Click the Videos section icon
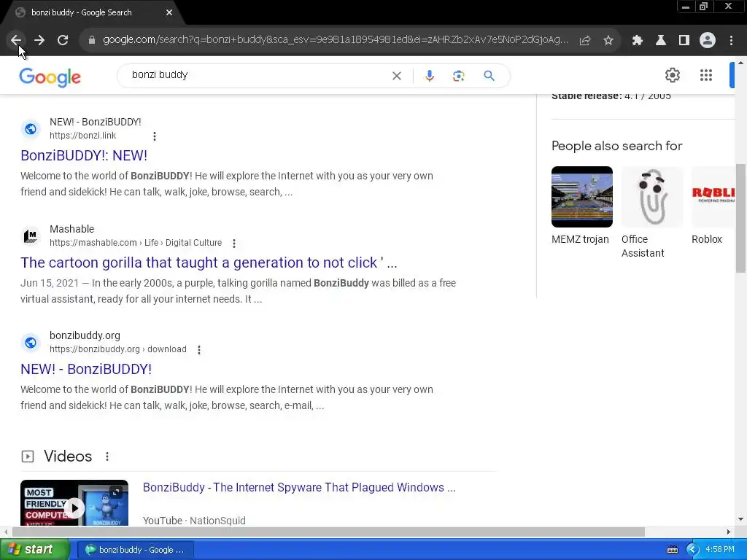The image size is (747, 560). pos(28,456)
